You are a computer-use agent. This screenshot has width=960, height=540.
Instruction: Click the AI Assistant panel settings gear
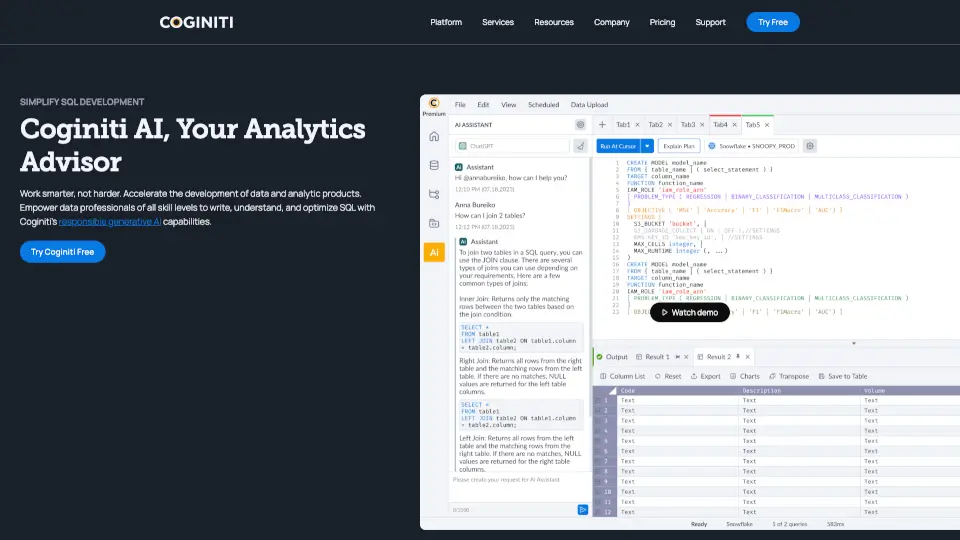pyautogui.click(x=580, y=125)
